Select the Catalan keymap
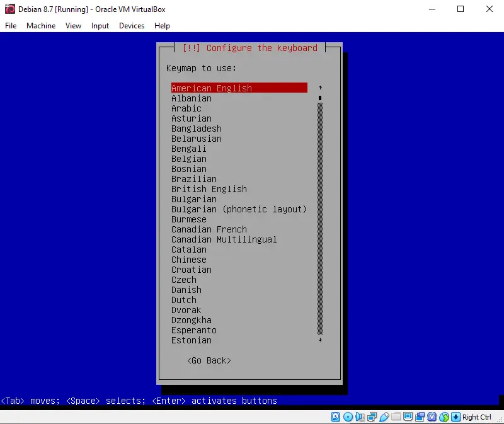The image size is (504, 424). (239, 249)
